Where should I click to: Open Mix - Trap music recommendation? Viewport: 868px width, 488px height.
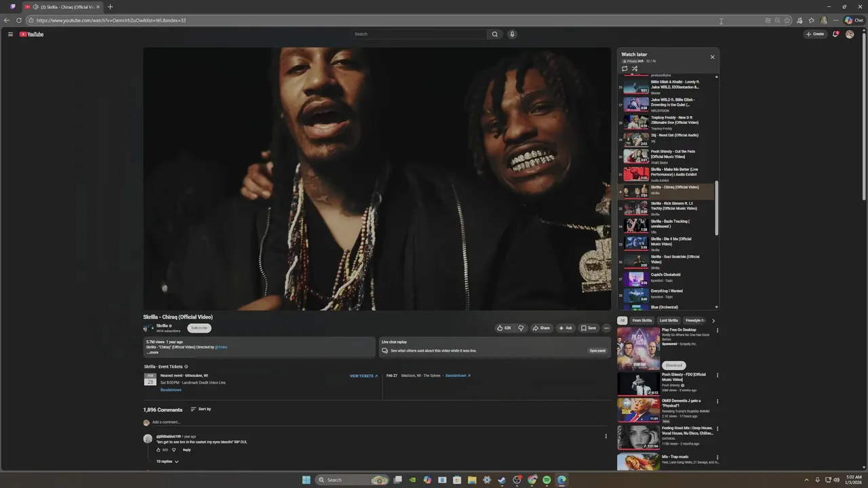tap(668, 462)
